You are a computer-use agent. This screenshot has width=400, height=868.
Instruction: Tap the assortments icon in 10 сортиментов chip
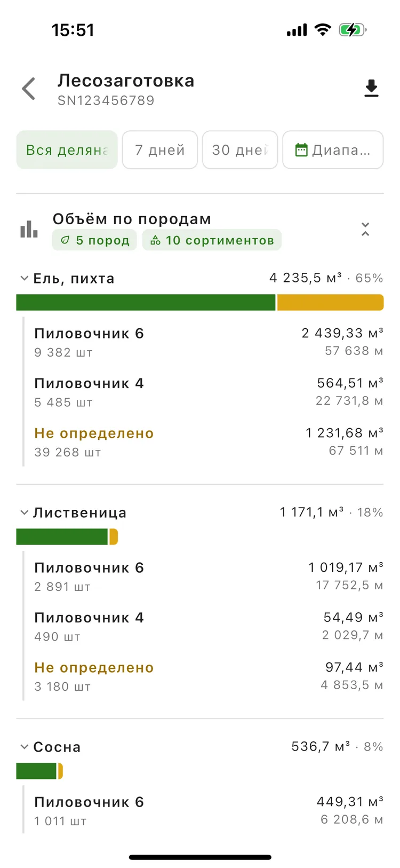coord(155,240)
